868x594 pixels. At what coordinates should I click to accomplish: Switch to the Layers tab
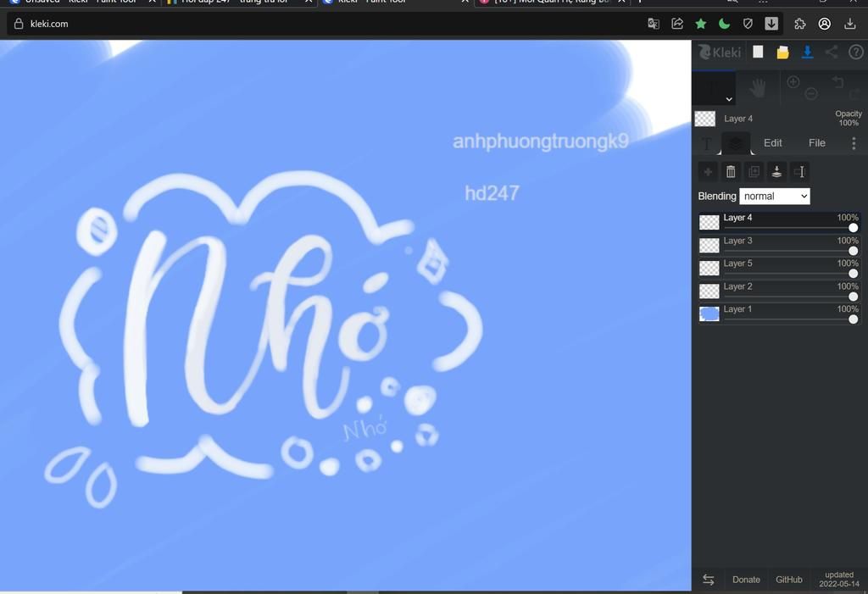pos(736,143)
